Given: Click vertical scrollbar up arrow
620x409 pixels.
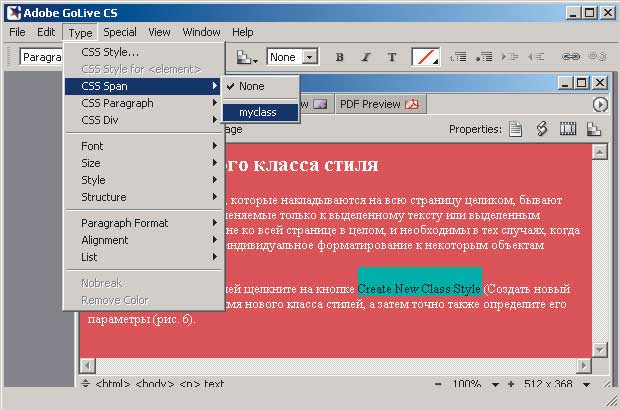Looking at the screenshot, I should tap(600, 151).
